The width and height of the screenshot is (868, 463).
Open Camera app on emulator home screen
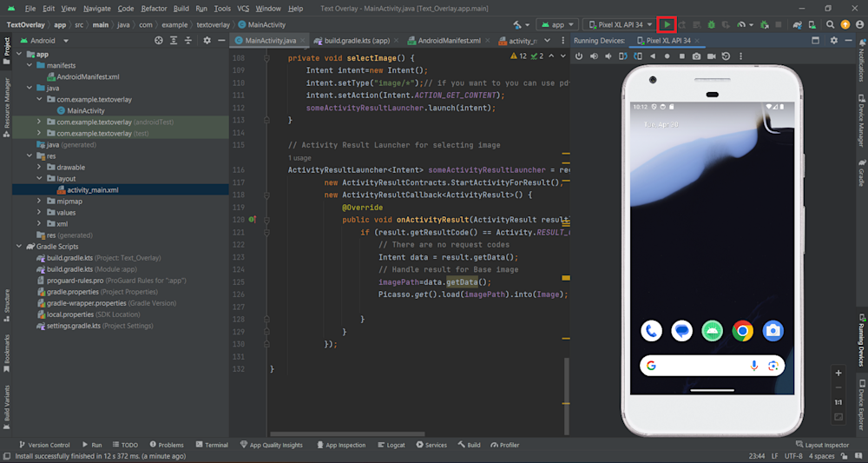pyautogui.click(x=773, y=331)
